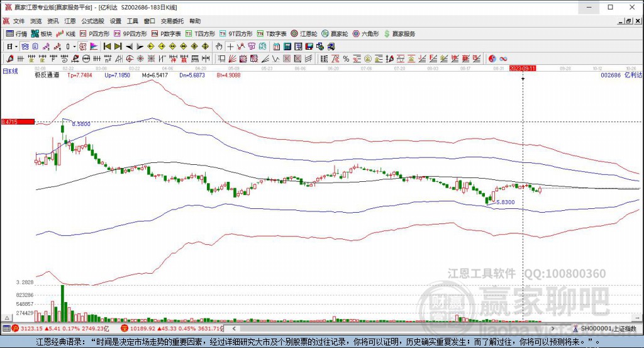Open the 江恩轮 Gann wheel tool
The image size is (644, 348).
pyautogui.click(x=304, y=34)
